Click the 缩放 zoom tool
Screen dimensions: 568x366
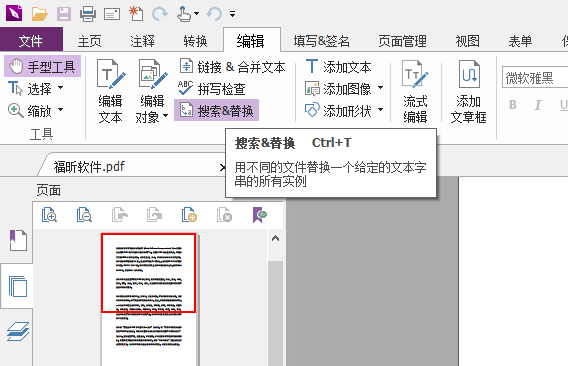tap(30, 111)
